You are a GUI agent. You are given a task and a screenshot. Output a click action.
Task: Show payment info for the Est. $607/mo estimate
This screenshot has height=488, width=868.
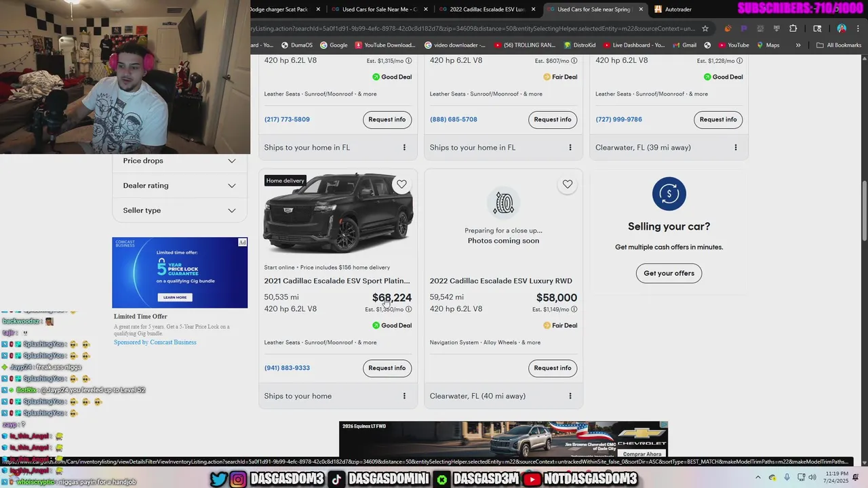[x=574, y=61]
